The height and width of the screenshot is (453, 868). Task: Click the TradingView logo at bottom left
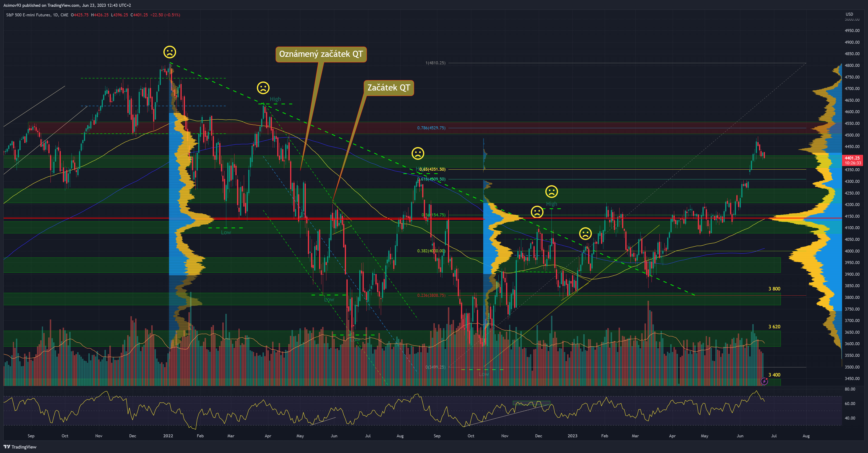[x=20, y=447]
